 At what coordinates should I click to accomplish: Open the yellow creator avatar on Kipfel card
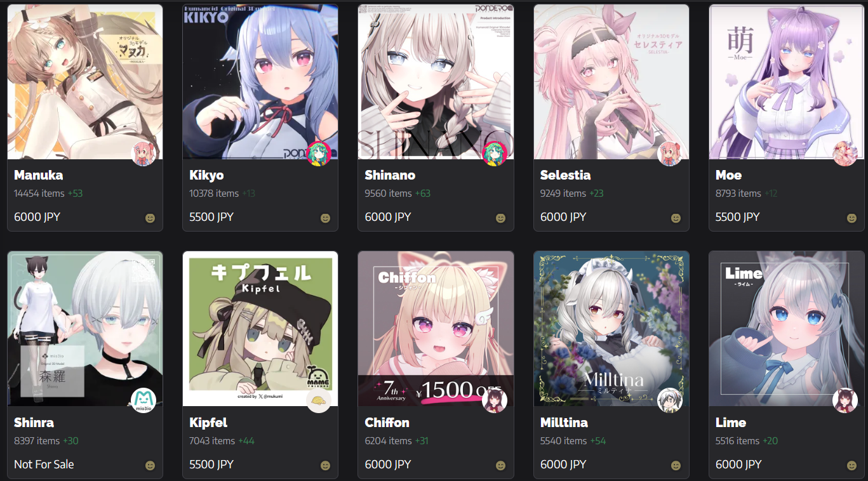(319, 401)
